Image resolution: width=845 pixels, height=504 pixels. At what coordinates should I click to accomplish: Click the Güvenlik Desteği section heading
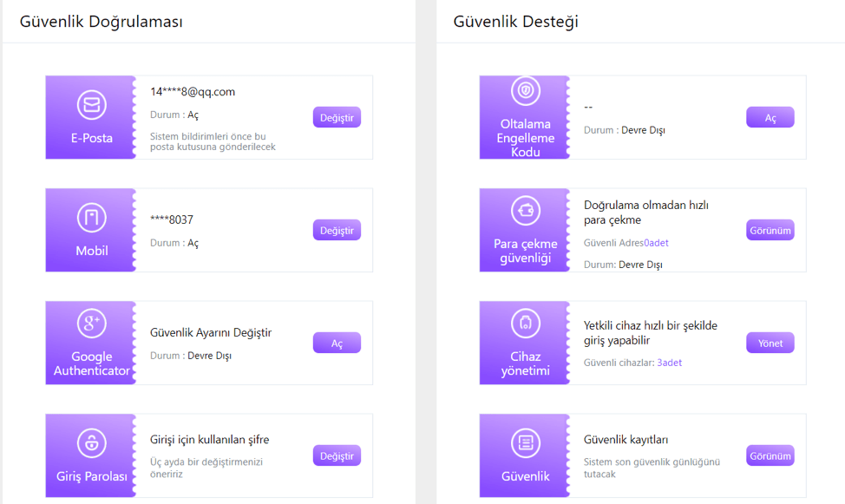point(515,22)
